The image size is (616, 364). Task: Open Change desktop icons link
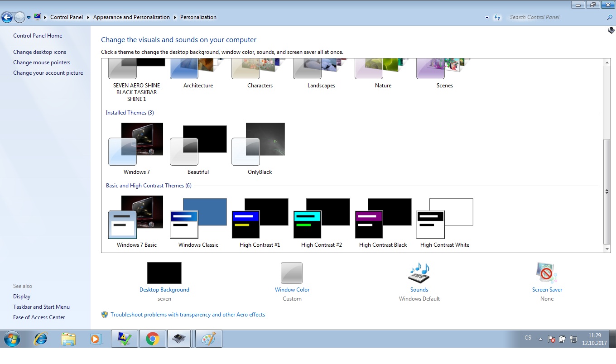coord(39,52)
